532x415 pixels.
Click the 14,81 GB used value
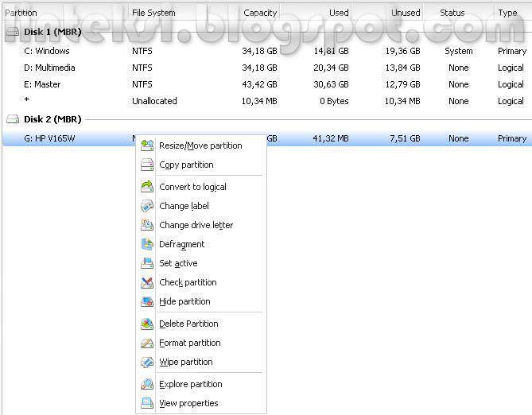click(x=331, y=51)
